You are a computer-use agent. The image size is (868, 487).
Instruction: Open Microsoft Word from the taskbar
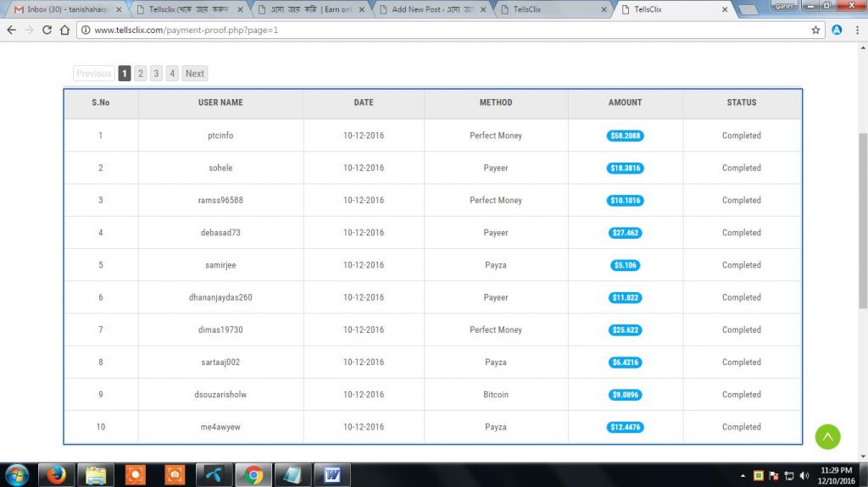point(331,474)
